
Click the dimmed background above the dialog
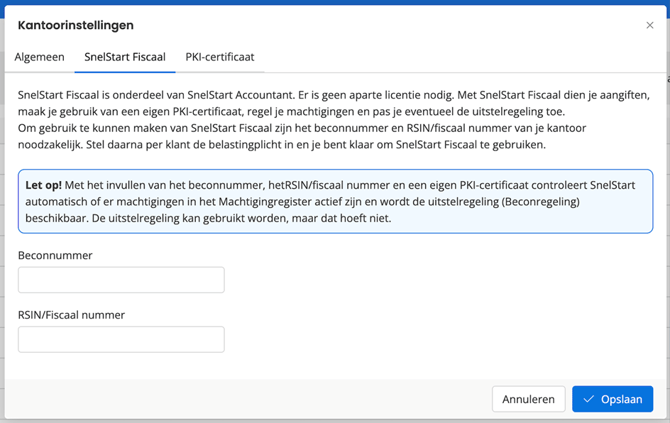[334, 2]
